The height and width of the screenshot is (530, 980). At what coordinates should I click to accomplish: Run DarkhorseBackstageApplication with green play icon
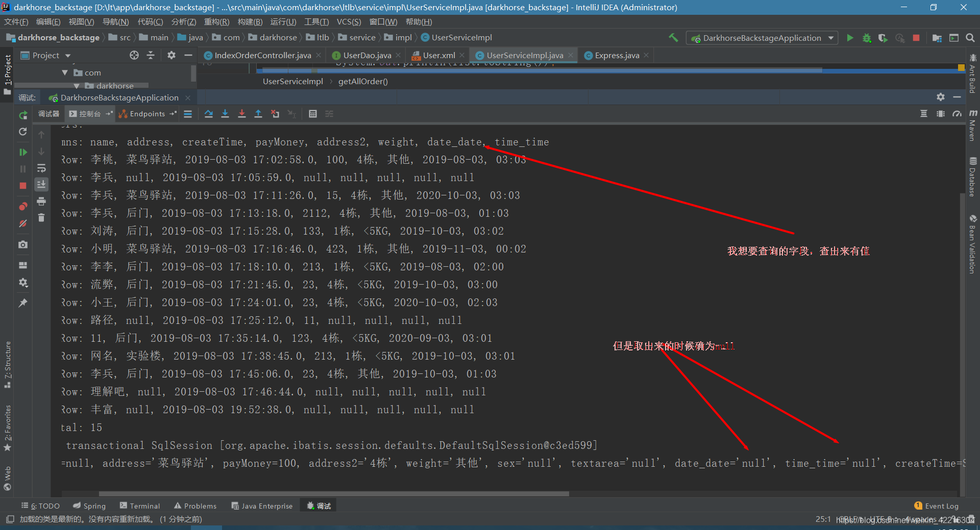point(850,38)
